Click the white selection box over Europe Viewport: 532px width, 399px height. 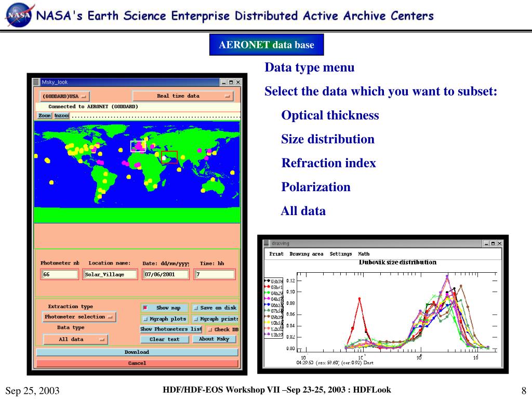138,146
